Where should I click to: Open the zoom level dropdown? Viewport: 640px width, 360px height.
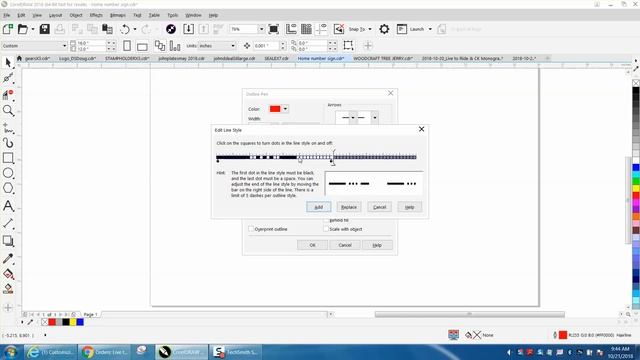[x=261, y=29]
